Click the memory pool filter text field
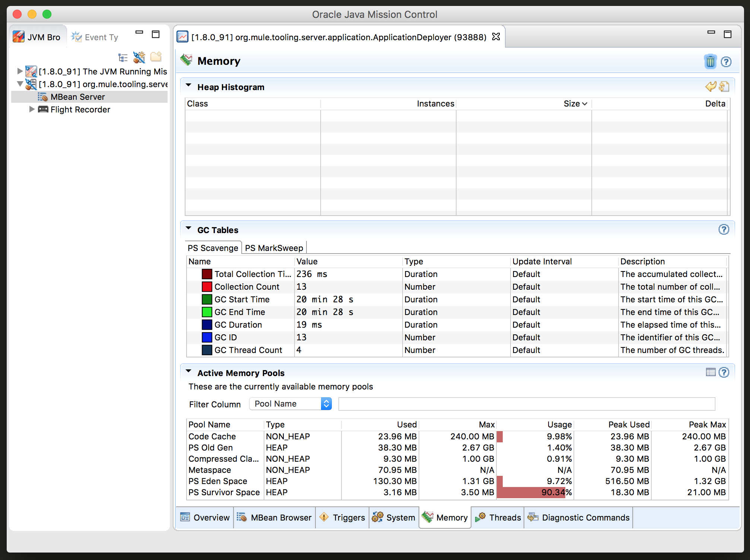Image resolution: width=750 pixels, height=560 pixels. (x=527, y=404)
